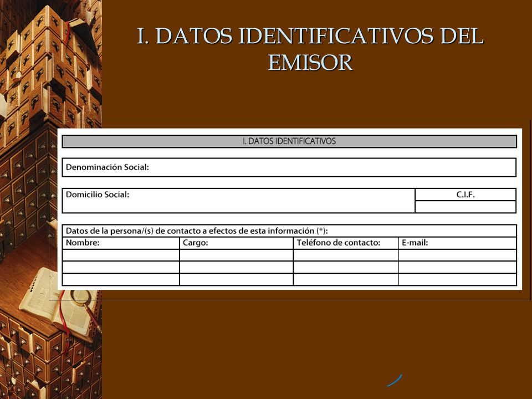
Task: Click the empty cell below C.I.F.
Action: point(465,207)
